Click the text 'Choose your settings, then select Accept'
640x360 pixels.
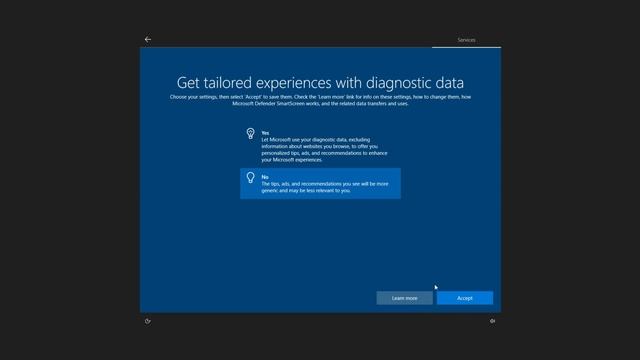(216, 97)
